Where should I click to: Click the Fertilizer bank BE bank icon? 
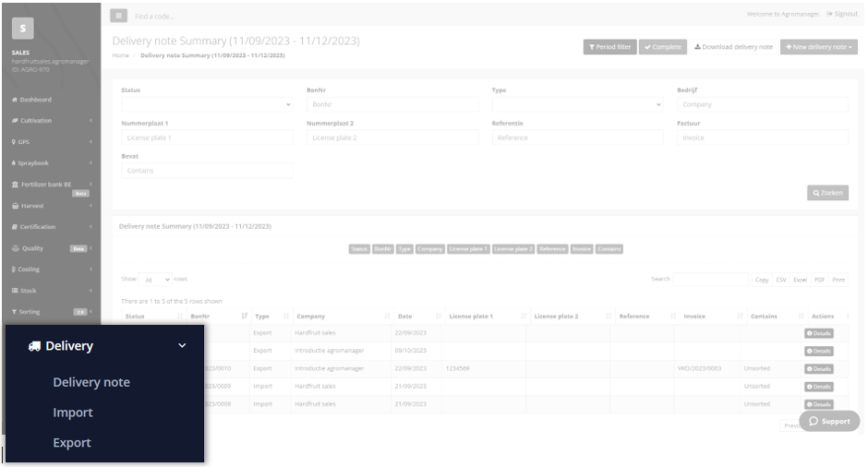[15, 185]
